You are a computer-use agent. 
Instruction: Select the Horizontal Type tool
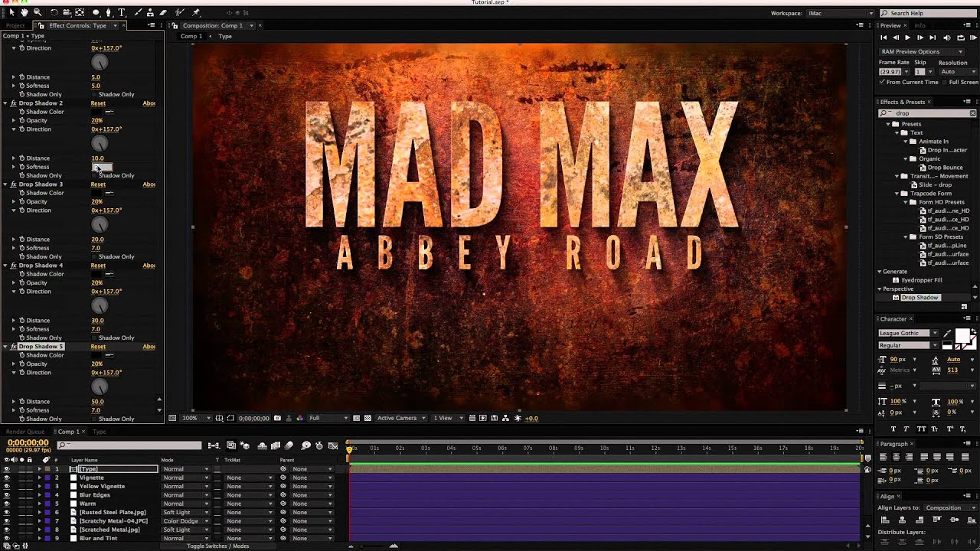click(122, 12)
